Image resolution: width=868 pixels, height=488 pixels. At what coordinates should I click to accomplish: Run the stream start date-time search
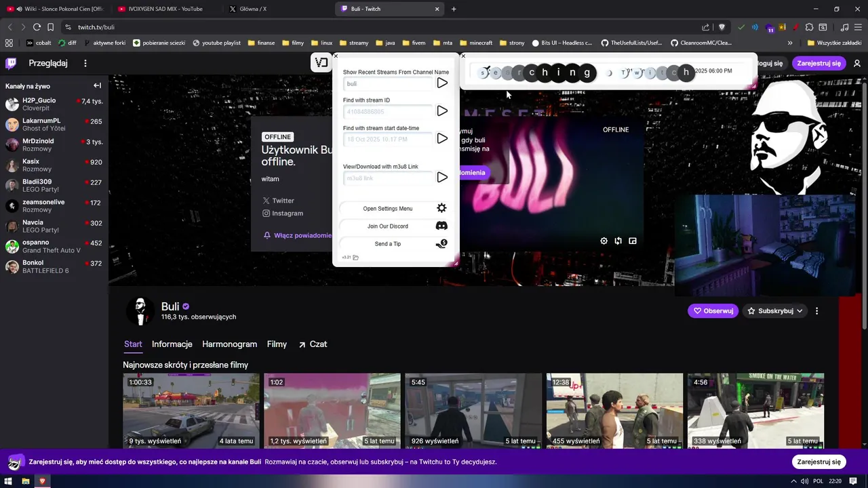click(442, 138)
